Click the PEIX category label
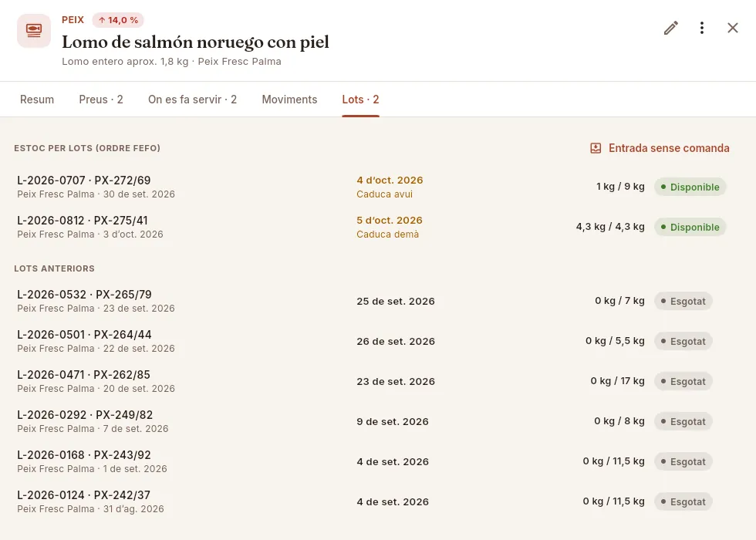 point(73,20)
